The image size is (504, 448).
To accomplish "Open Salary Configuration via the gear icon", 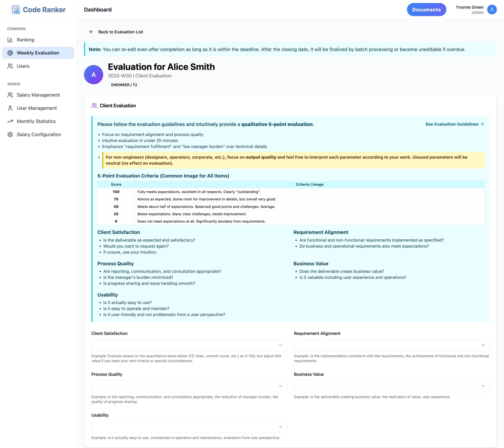I will coord(10,134).
